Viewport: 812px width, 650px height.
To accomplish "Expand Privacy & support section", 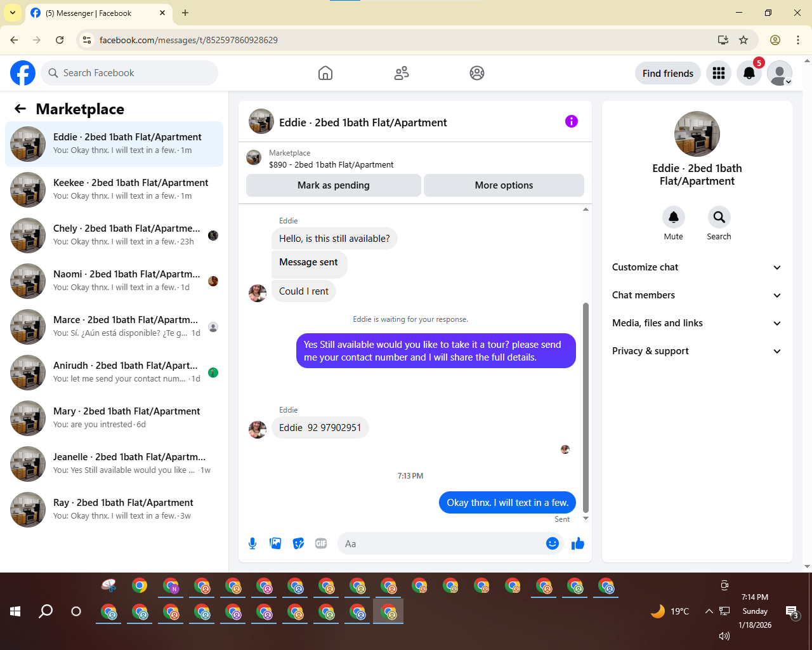I will (697, 351).
